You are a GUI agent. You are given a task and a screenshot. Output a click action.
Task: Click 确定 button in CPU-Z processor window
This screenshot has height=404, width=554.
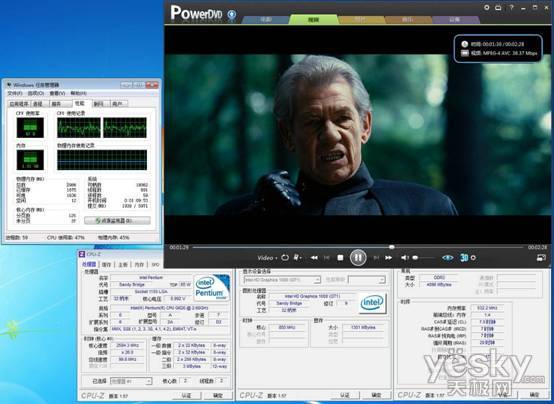(218, 395)
